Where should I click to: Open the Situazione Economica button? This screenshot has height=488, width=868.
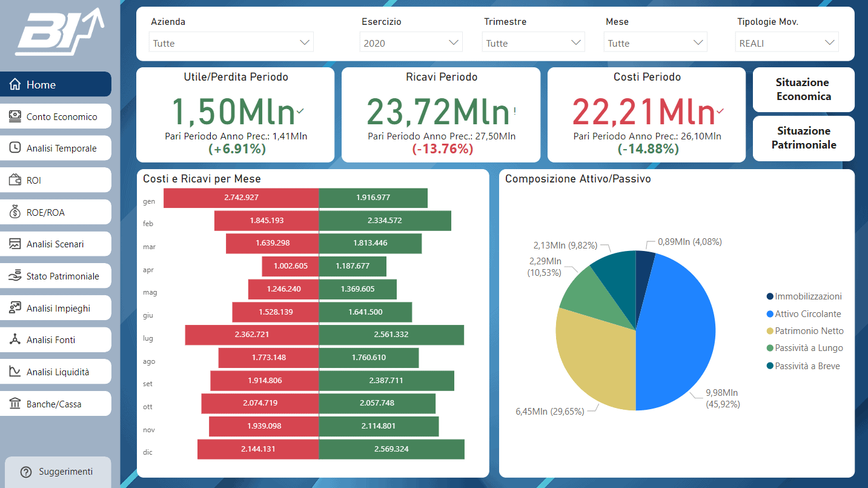pos(804,90)
